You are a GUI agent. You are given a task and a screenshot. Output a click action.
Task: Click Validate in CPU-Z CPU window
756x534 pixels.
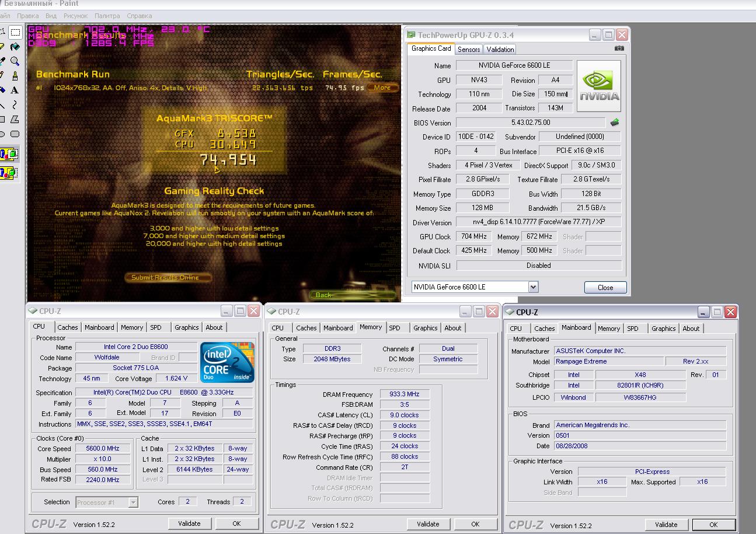tap(189, 523)
